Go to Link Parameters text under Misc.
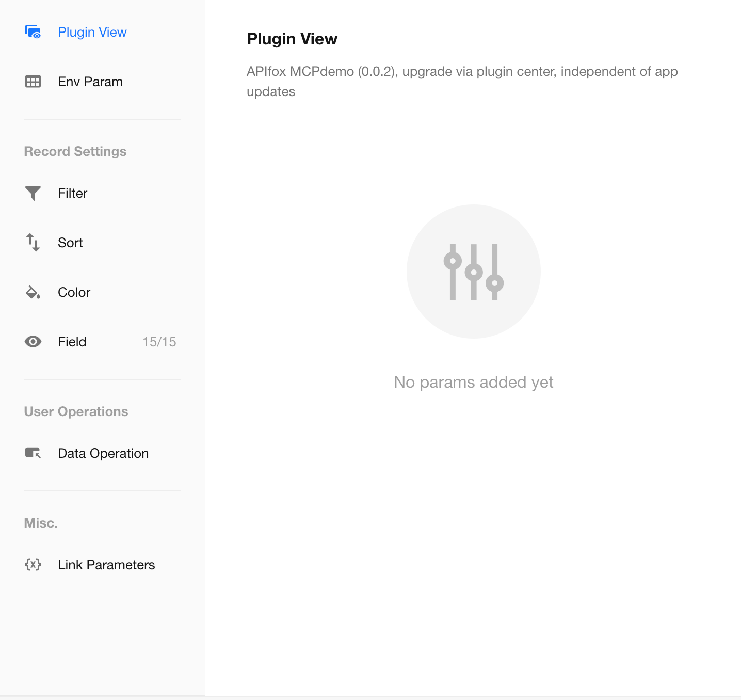 click(x=106, y=565)
